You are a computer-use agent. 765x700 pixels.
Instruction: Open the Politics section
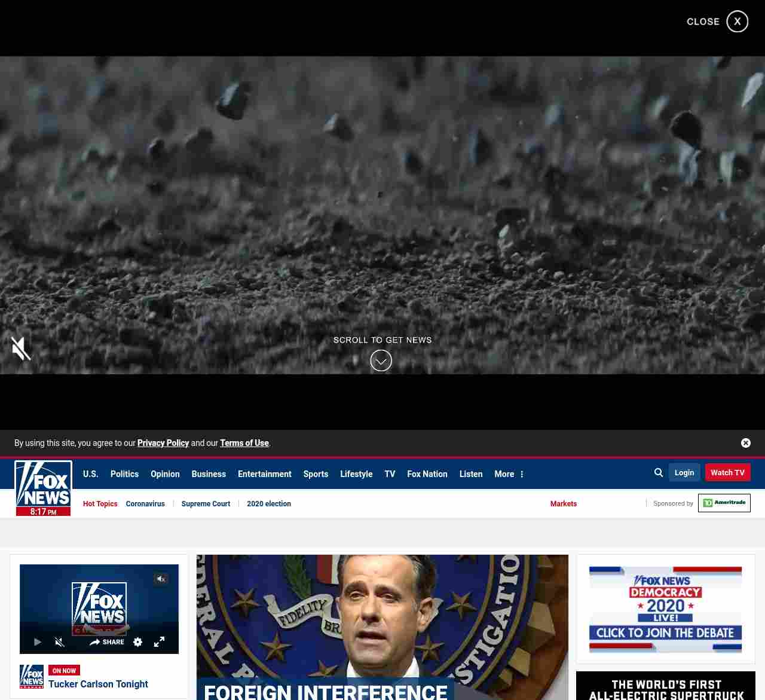click(x=124, y=474)
